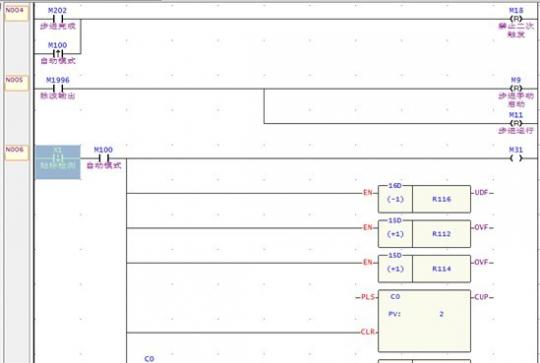The width and height of the screenshot is (540, 363).
Task: Select the R114 increment function block
Action: pyautogui.click(x=424, y=268)
